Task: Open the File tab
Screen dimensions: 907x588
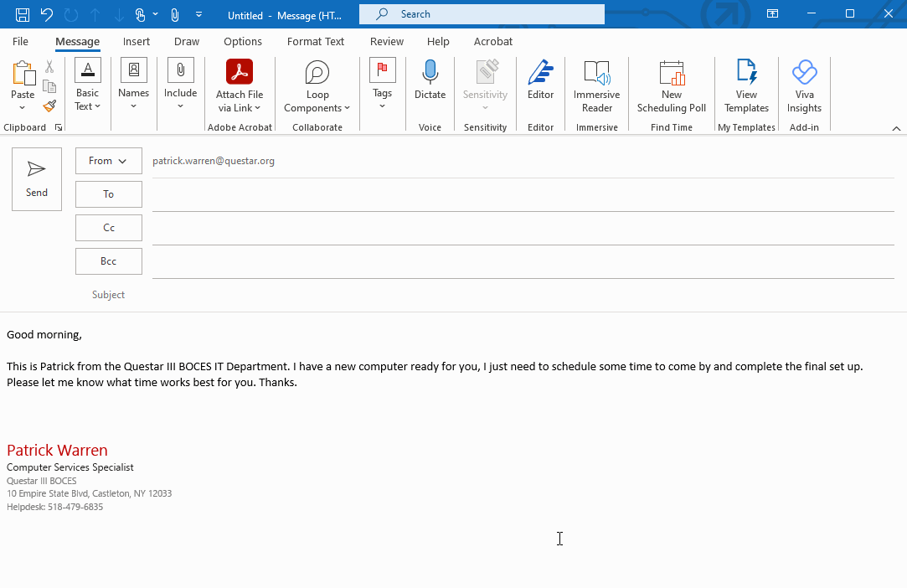Action: click(20, 42)
